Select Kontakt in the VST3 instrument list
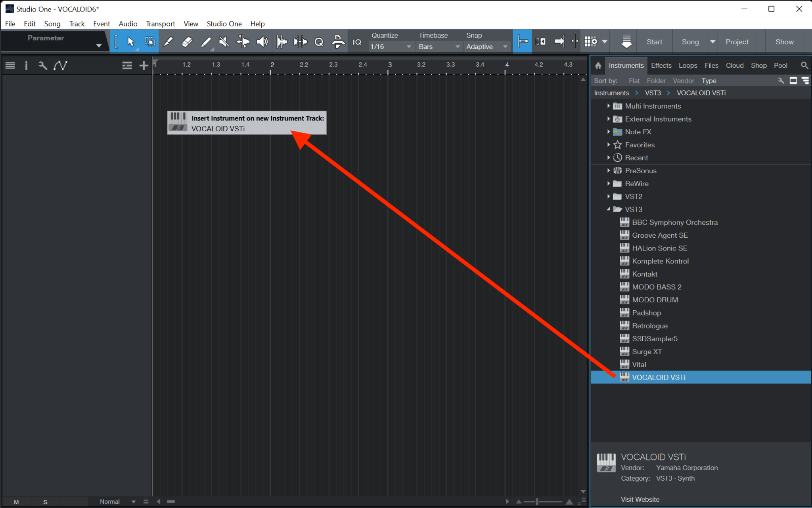The width and height of the screenshot is (812, 508). [x=644, y=273]
